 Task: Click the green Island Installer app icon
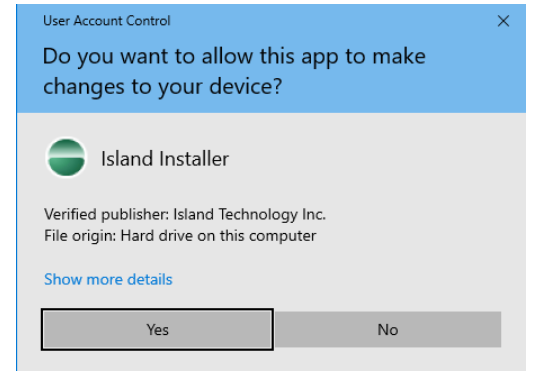tap(66, 158)
